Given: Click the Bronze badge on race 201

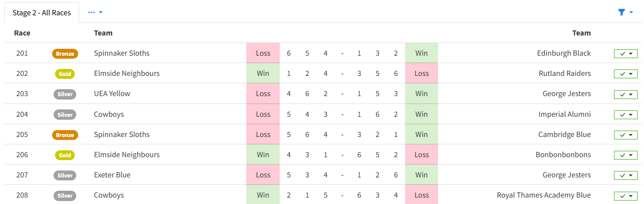Looking at the screenshot, I should pyautogui.click(x=65, y=54).
